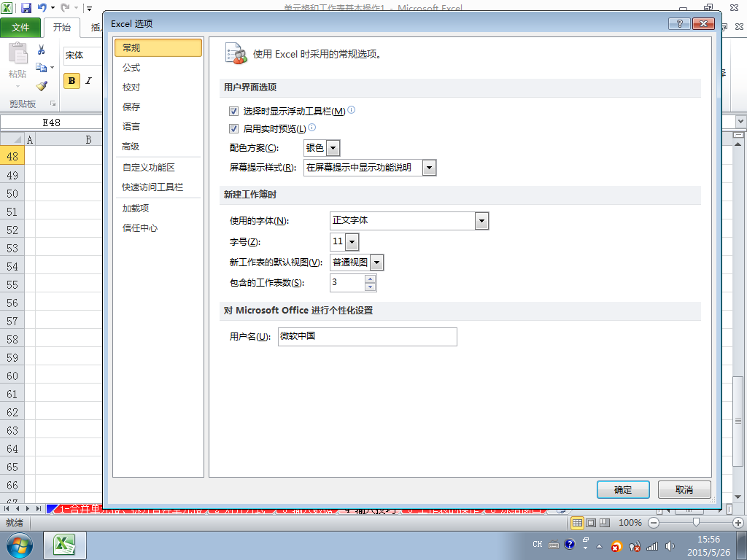
Task: Increase the number of sheets spinner
Action: (x=370, y=279)
